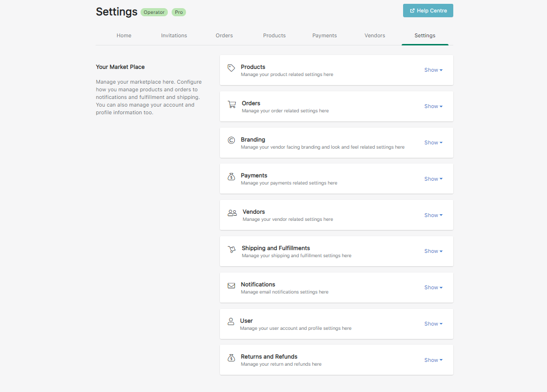Click the Products tag icon
The image size is (547, 392).
pyautogui.click(x=231, y=68)
